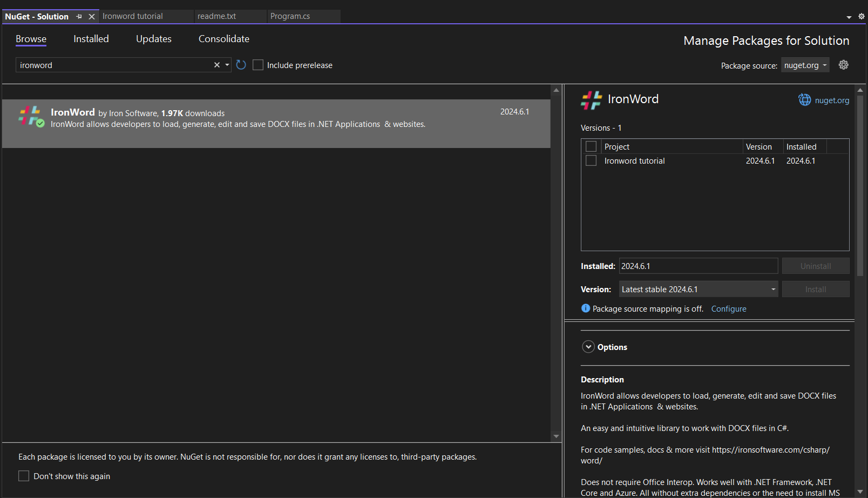Click the Versions - 1 label
This screenshot has width=868, height=498.
(x=601, y=127)
